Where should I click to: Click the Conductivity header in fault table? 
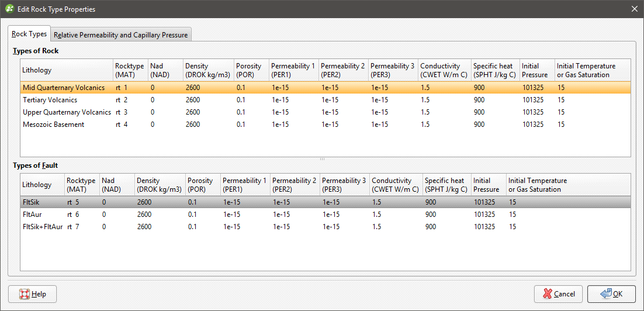[x=395, y=185]
